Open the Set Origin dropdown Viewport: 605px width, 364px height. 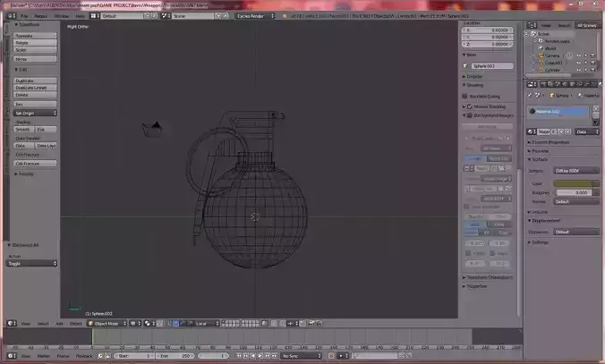pos(35,113)
